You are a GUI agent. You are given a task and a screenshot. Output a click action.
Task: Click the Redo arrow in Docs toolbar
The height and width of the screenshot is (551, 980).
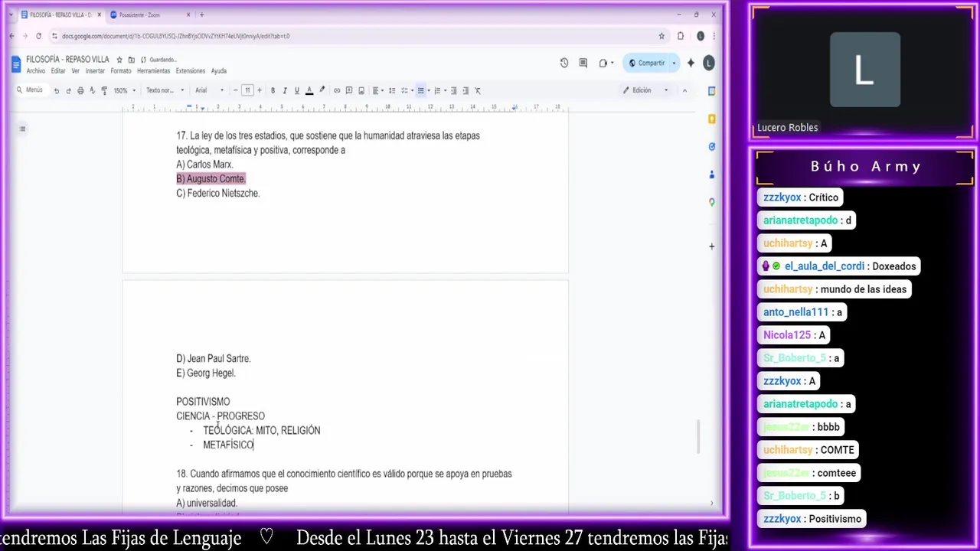pos(68,90)
